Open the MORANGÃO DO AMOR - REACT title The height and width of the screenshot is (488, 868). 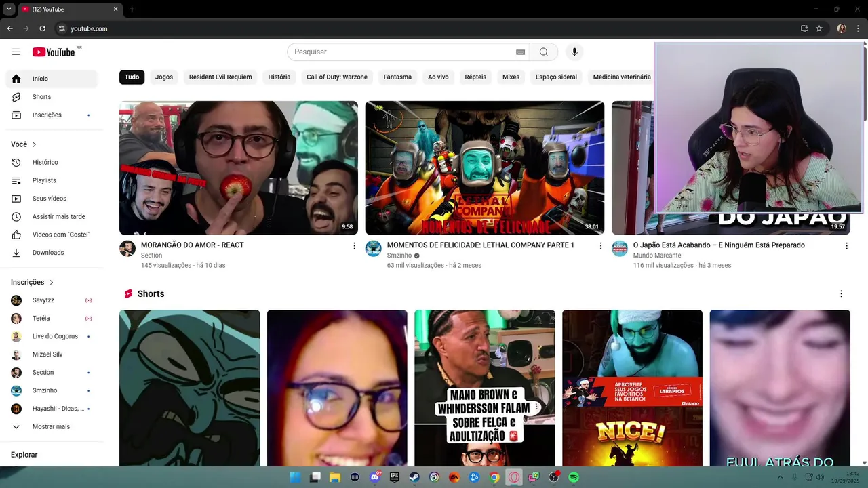click(x=193, y=245)
